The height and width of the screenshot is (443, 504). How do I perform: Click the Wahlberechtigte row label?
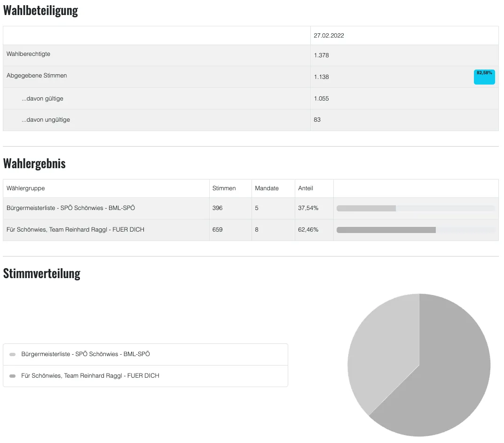pyautogui.click(x=28, y=54)
